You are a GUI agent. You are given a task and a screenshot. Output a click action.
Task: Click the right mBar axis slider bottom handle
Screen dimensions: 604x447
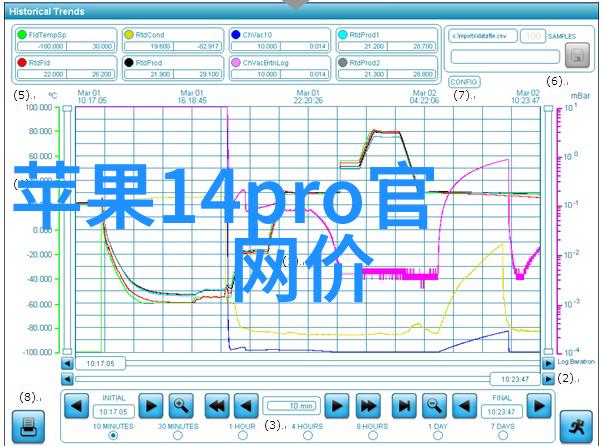click(x=548, y=351)
